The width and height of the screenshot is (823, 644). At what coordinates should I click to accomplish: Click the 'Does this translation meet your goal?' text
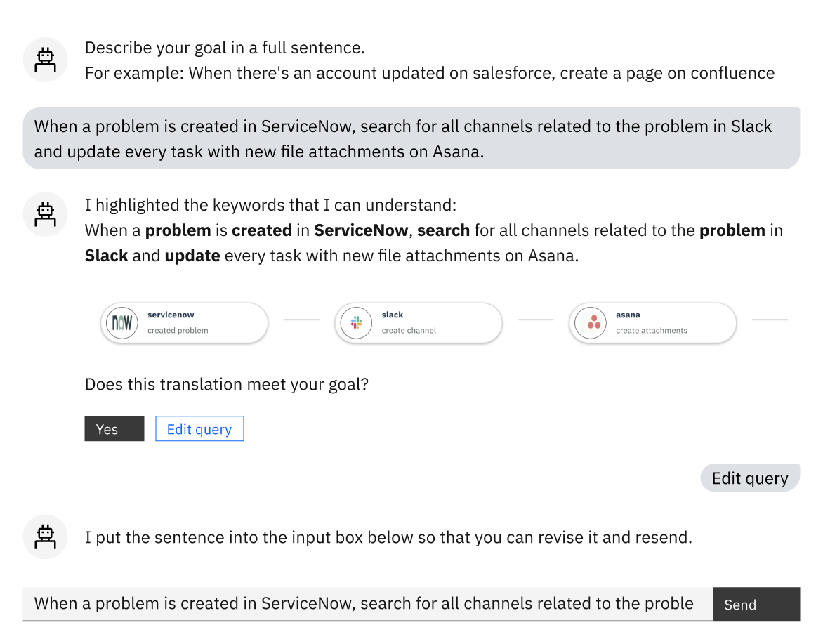226,385
